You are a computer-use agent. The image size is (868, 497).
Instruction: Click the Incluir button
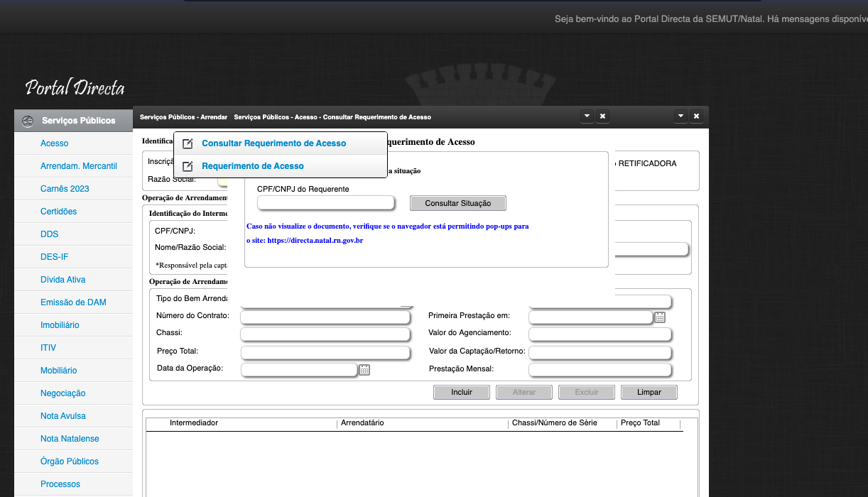[462, 392]
